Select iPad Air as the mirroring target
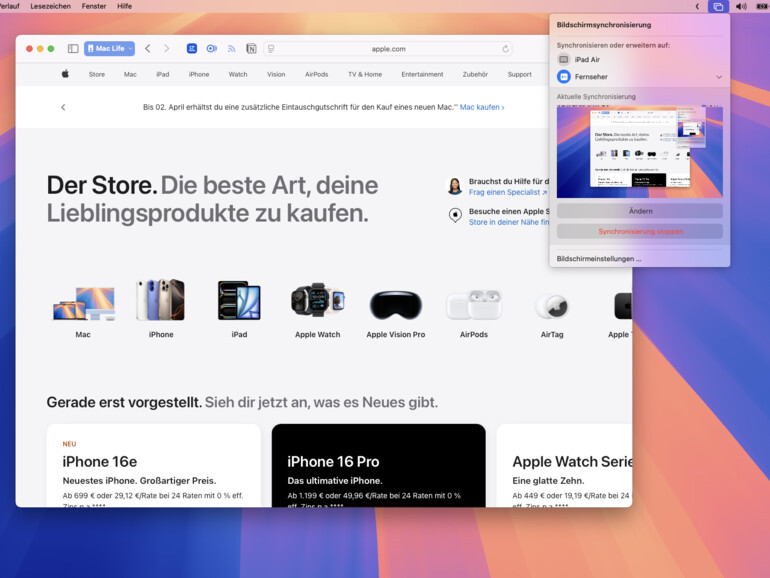 [639, 59]
